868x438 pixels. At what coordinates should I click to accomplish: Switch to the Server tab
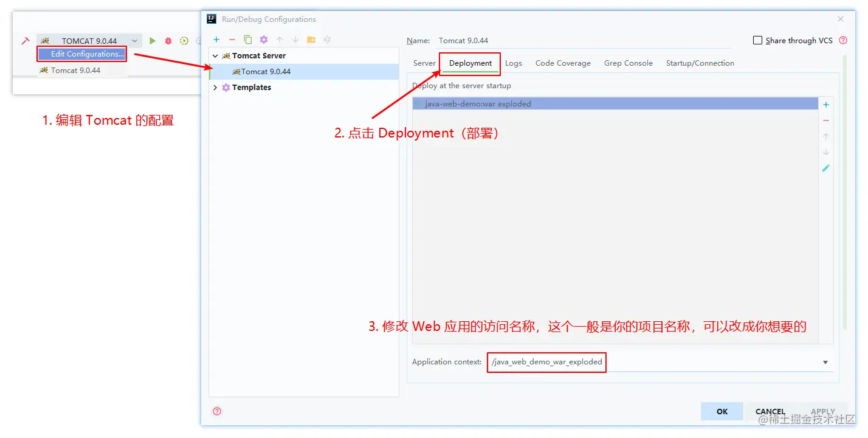(424, 63)
